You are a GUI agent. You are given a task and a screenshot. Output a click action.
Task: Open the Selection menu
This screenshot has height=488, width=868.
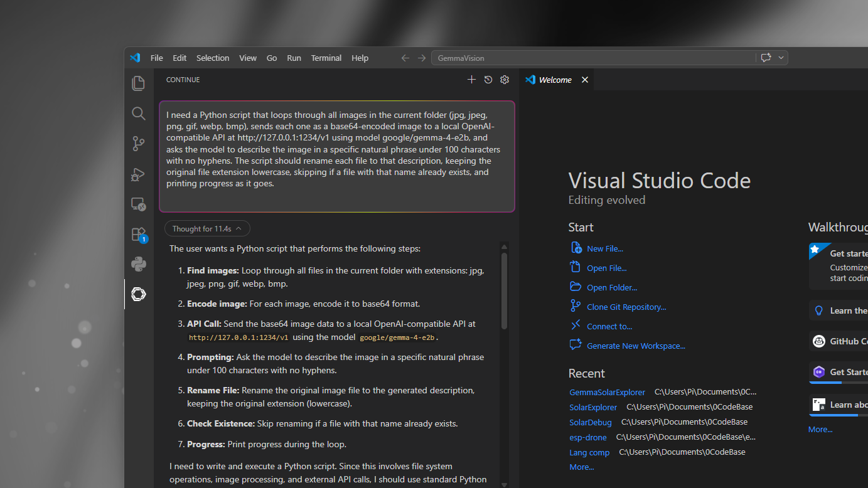tap(213, 58)
